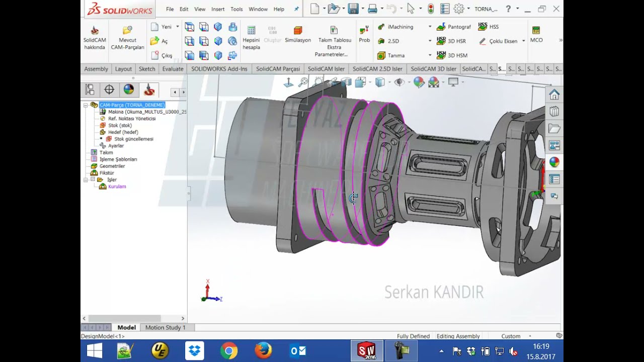Open Mevcut CAM-Parçaları

tap(127, 38)
